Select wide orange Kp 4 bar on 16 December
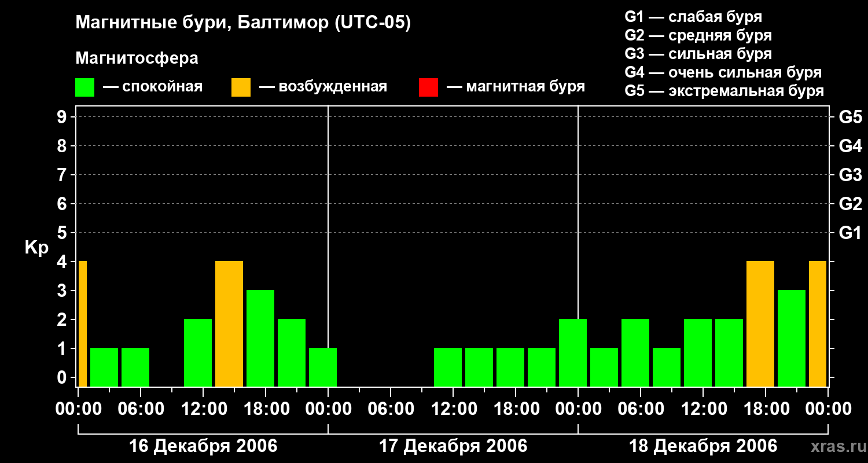 pyautogui.click(x=229, y=324)
